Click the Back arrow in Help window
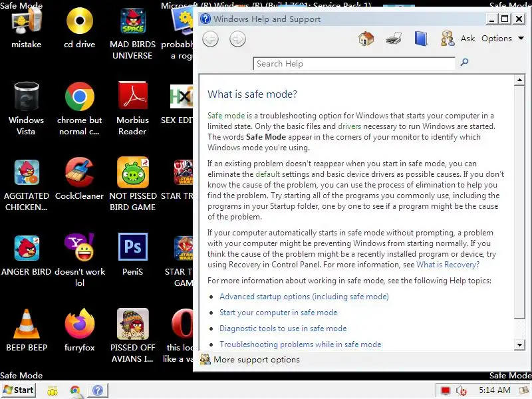This screenshot has height=399, width=532. pyautogui.click(x=210, y=39)
